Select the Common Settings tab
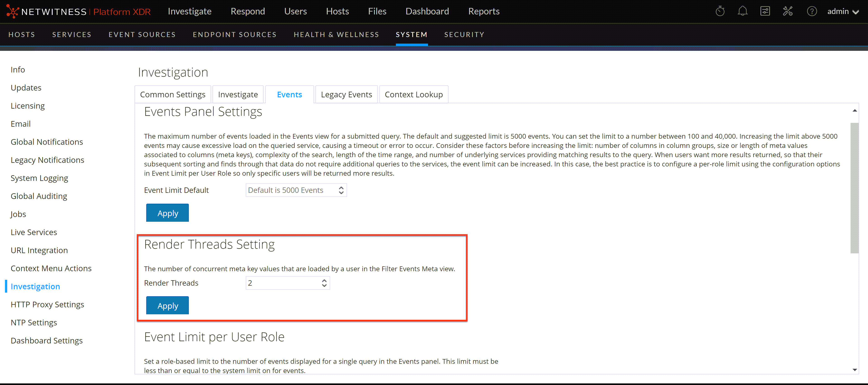Viewport: 868px width, 385px height. tap(173, 95)
